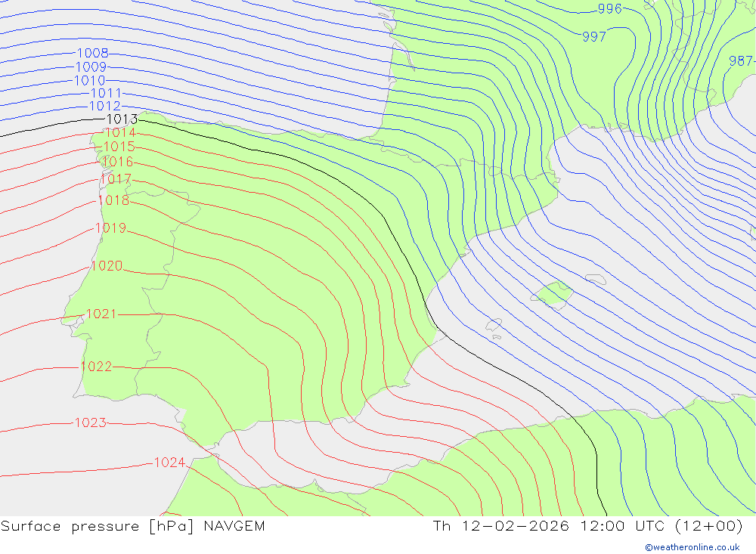
Task: Click the red 1024 isobar label
Action: coord(169,463)
